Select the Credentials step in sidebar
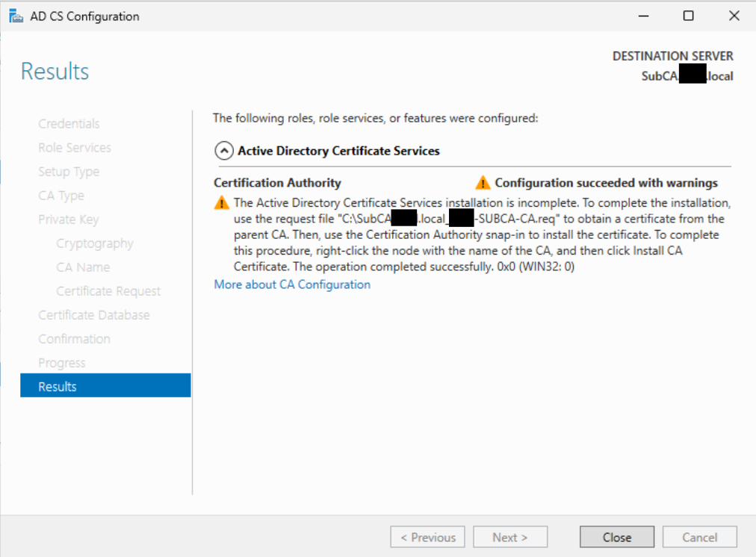756x557 pixels. [69, 124]
